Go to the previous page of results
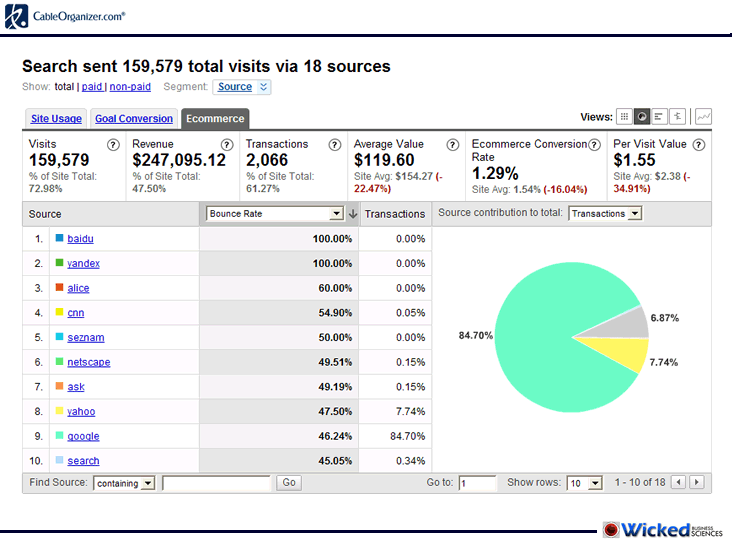The width and height of the screenshot is (732, 543). point(679,482)
